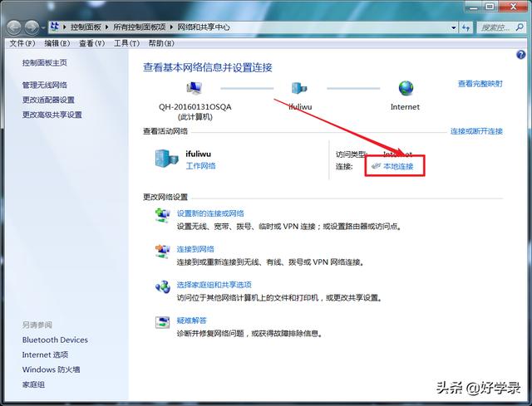Screen dimensions: 532x406
Task: Click the Internet label under the globe
Action: pos(405,107)
